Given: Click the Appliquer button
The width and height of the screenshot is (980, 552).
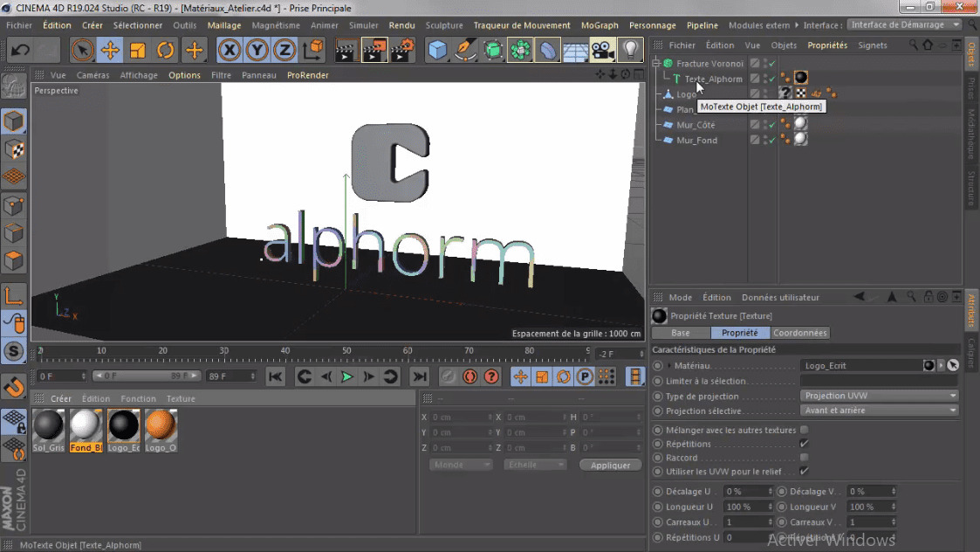Looking at the screenshot, I should click(x=611, y=465).
